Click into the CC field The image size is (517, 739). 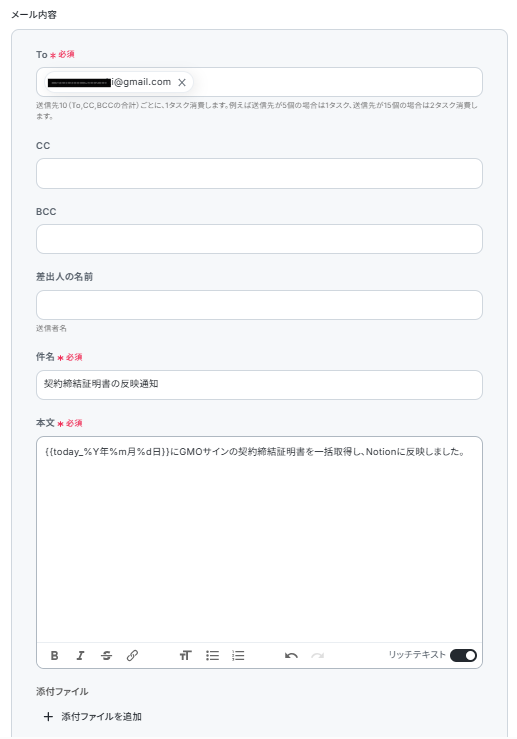(259, 173)
